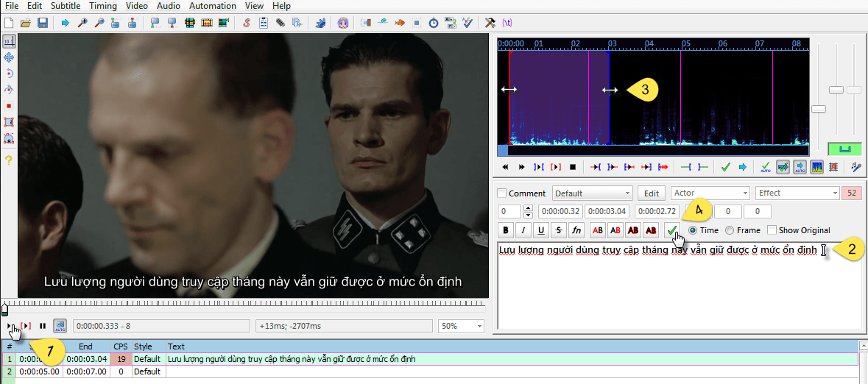Select Time radio button
Screen dimensions: 868x384
pyautogui.click(x=693, y=230)
